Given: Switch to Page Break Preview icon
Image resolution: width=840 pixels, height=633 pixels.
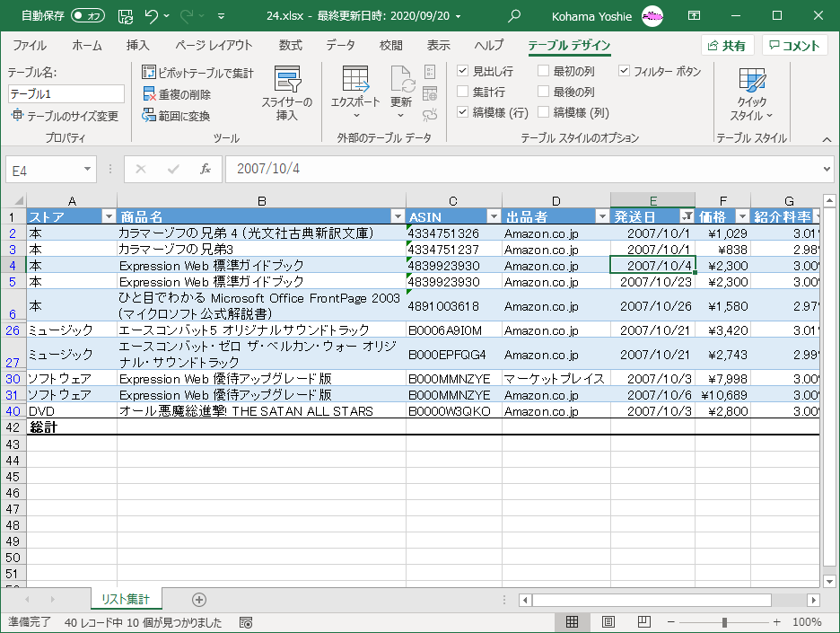Looking at the screenshot, I should (644, 621).
